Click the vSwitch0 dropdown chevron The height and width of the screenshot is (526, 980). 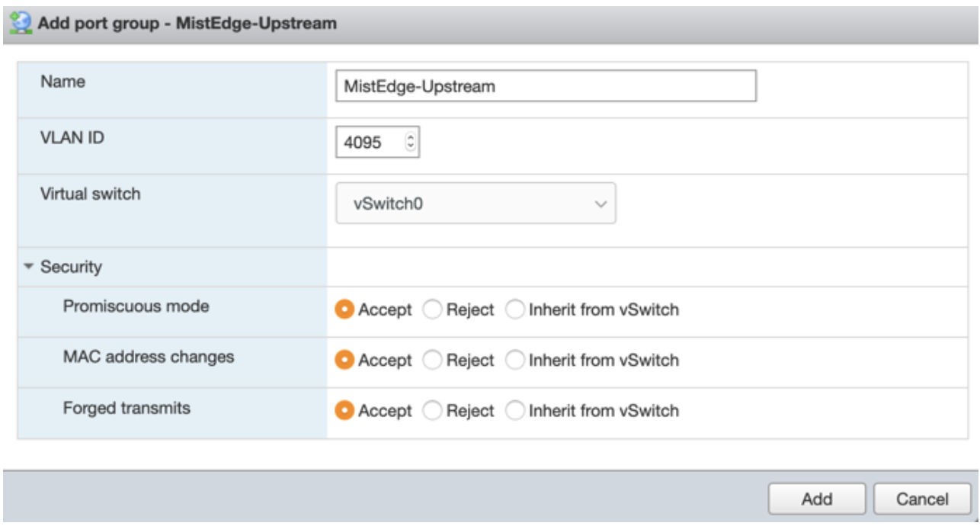tap(600, 204)
